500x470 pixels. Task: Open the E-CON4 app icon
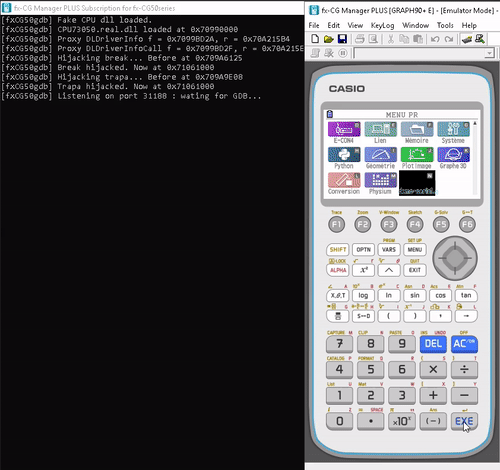[344, 129]
